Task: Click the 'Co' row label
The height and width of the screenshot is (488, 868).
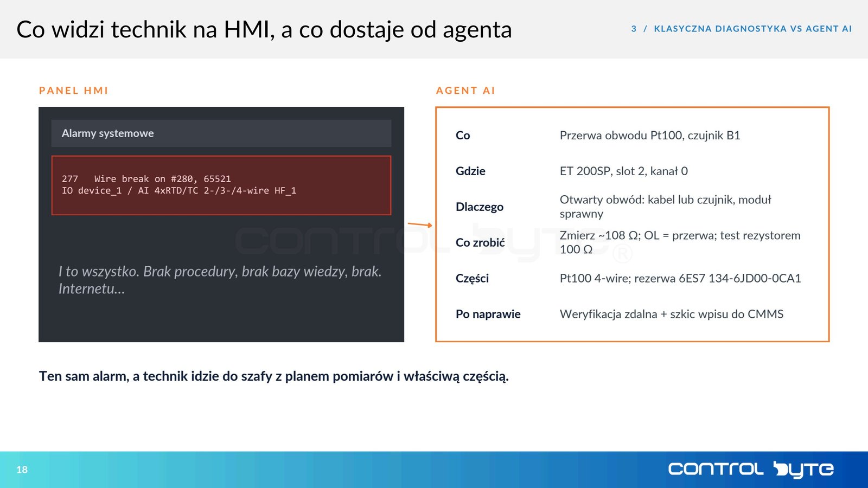Action: click(x=463, y=136)
